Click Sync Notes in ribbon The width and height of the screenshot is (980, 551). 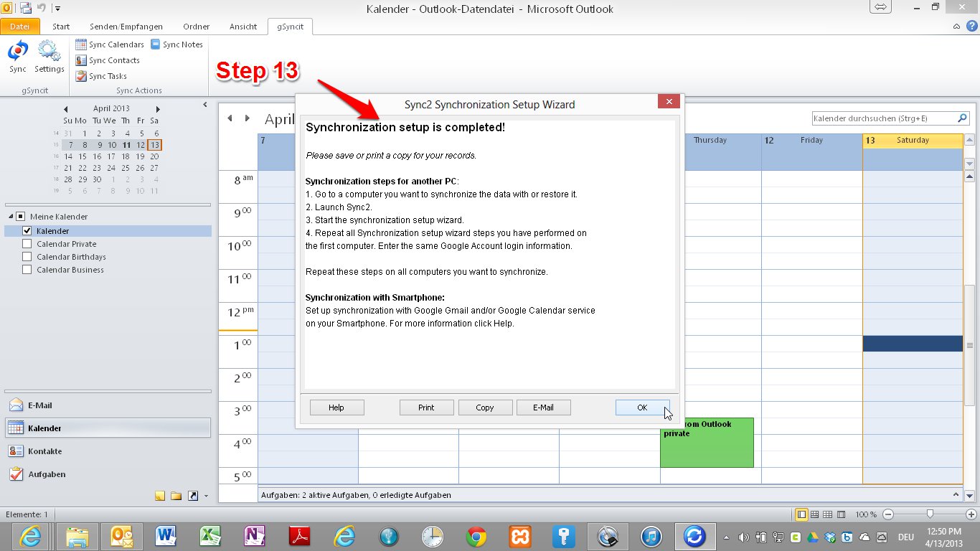click(176, 44)
